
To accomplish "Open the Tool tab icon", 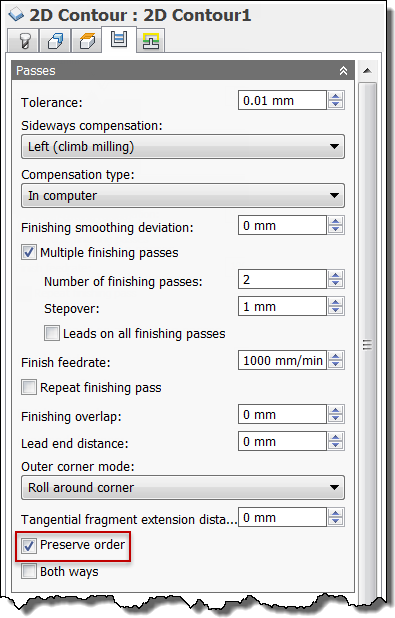I will click(24, 41).
